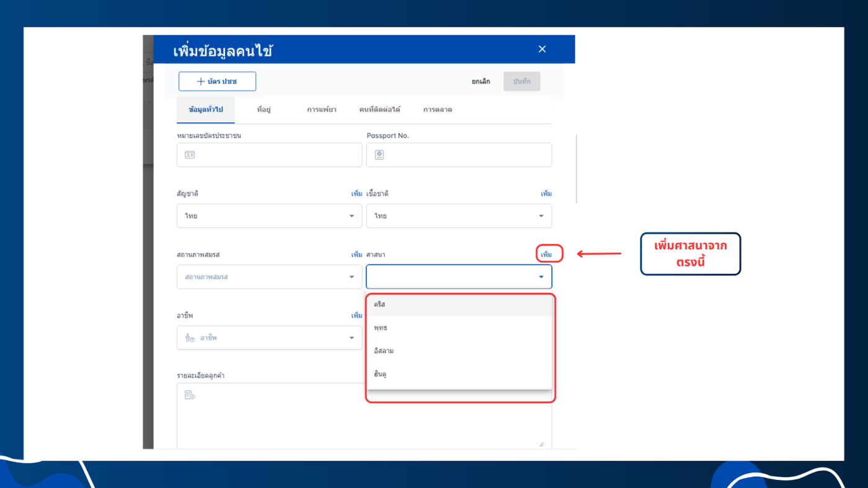
Task: Select the คนที่ติดต่อได้ tab
Action: click(x=379, y=110)
